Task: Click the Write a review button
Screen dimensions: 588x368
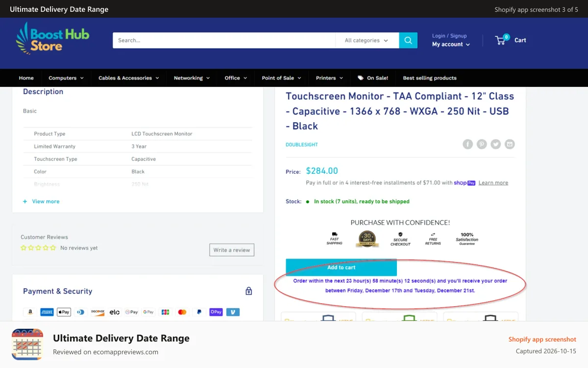Action: [x=232, y=250]
